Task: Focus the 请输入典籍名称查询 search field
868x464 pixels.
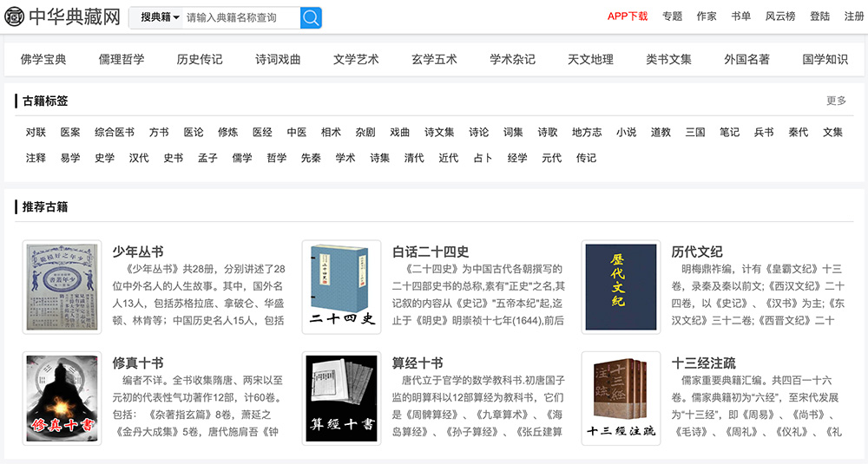Action: point(241,17)
